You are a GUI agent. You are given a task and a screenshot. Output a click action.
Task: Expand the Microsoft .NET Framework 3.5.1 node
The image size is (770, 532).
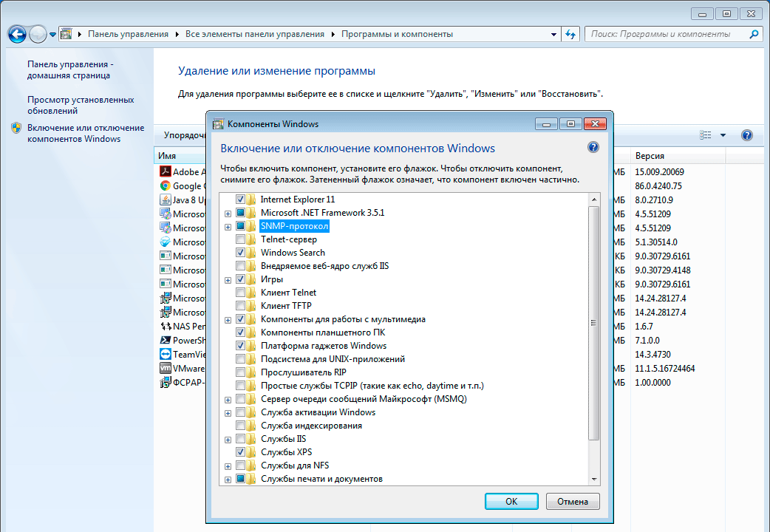(x=228, y=213)
